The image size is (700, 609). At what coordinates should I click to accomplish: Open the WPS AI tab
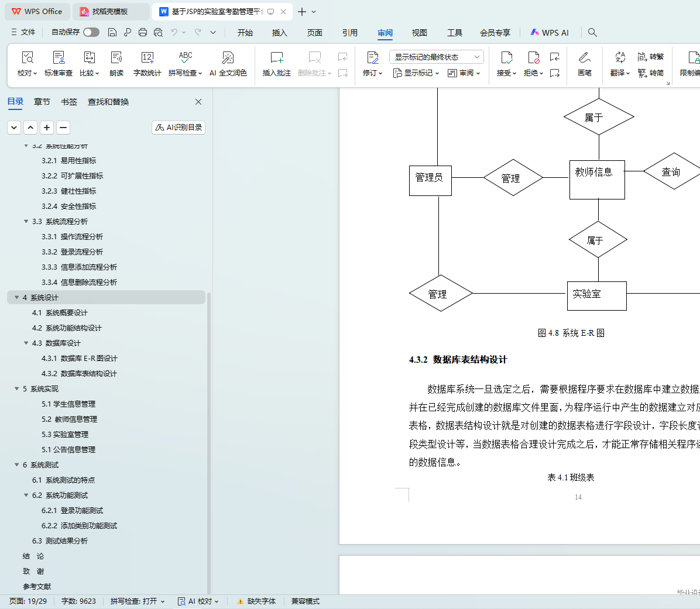[550, 33]
